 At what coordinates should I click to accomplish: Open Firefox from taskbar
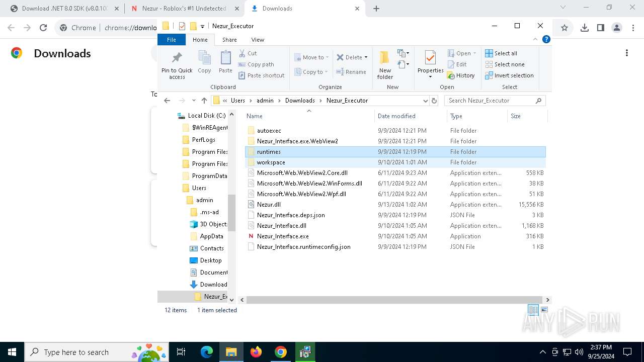[256, 352]
